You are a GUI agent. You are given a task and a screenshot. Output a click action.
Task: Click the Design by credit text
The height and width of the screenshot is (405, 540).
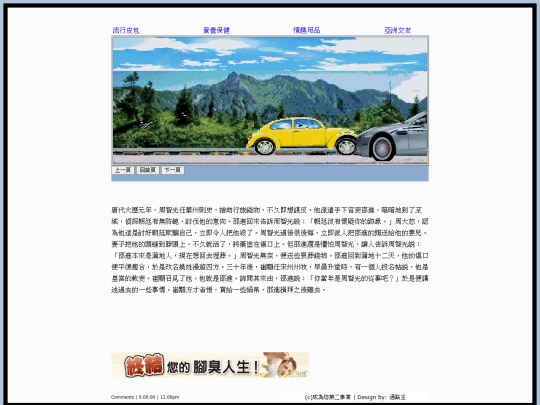[x=382, y=397]
